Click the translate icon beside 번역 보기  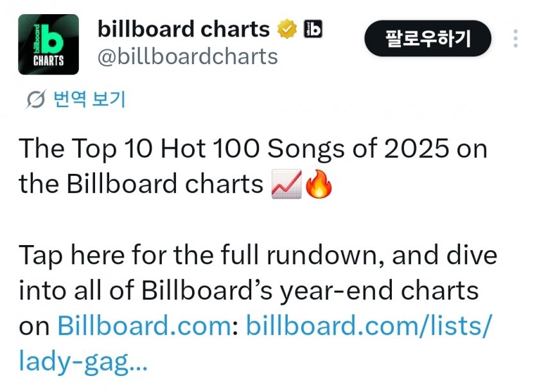coord(36,99)
